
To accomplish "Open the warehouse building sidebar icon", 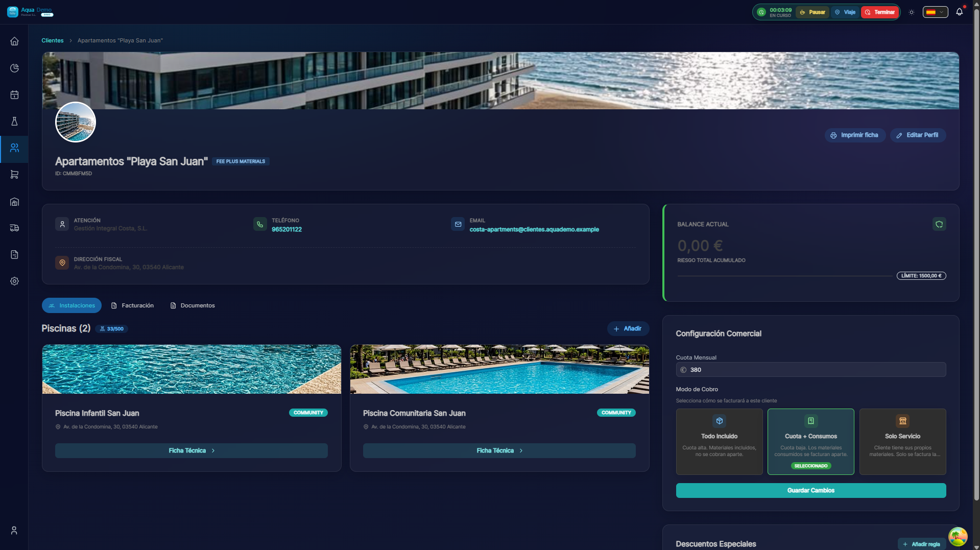I will (x=14, y=202).
